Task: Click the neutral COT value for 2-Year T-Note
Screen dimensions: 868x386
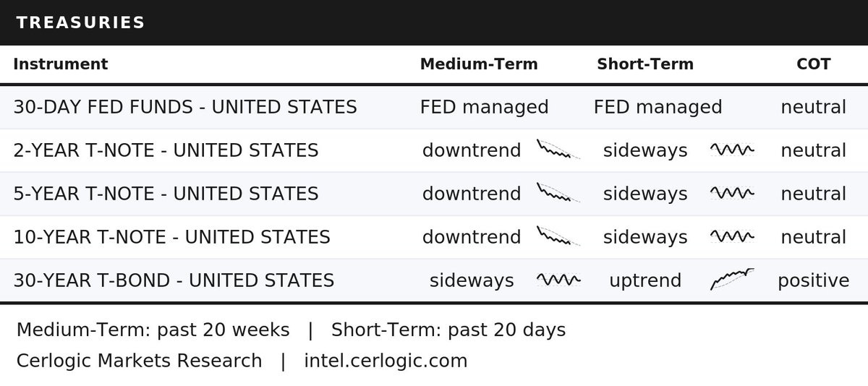Action: [814, 150]
